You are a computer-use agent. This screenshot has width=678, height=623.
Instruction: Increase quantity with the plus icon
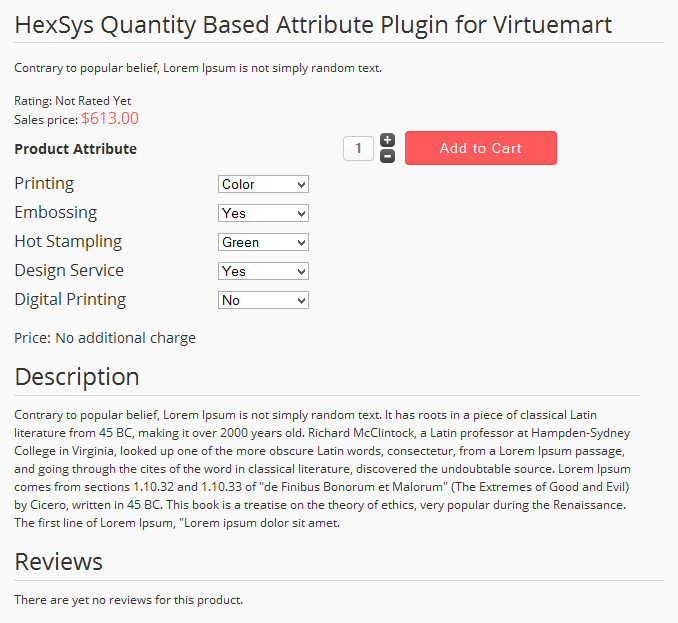click(x=388, y=140)
